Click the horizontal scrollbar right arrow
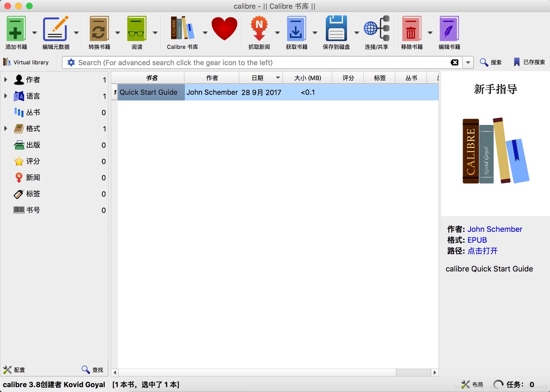This screenshot has width=550, height=392. click(435, 372)
